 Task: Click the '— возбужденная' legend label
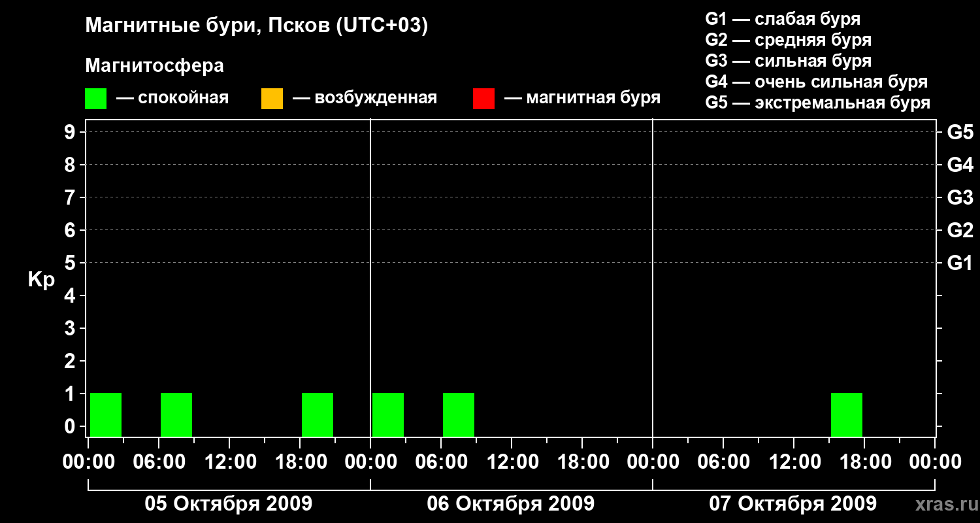(x=365, y=98)
